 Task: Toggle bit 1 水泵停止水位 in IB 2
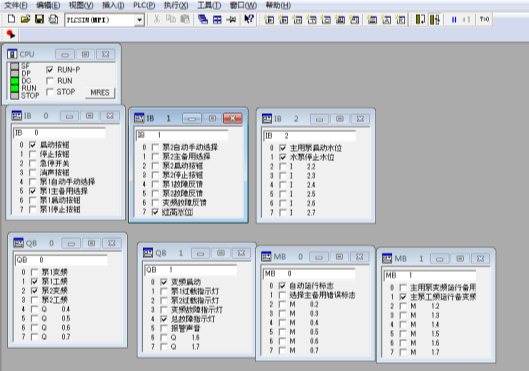pyautogui.click(x=283, y=157)
